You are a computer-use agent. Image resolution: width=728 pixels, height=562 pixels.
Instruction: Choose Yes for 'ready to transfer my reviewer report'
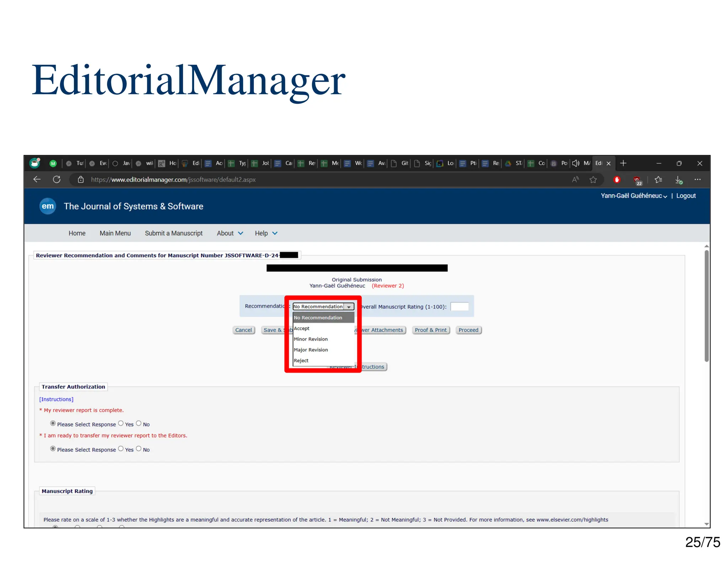point(121,448)
